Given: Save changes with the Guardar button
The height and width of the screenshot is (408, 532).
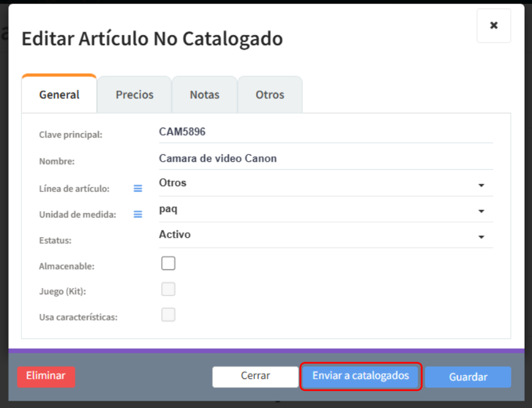Looking at the screenshot, I should pyautogui.click(x=467, y=377).
